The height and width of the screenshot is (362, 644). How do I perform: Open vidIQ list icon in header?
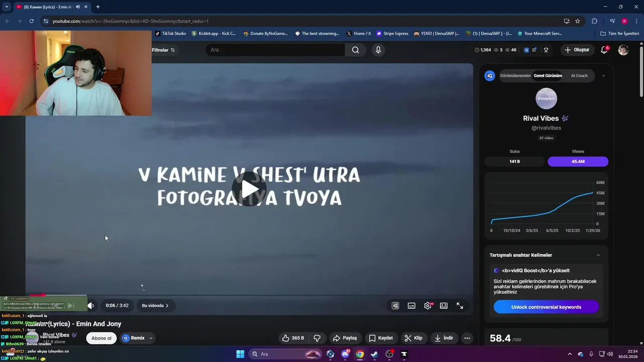pos(534,50)
